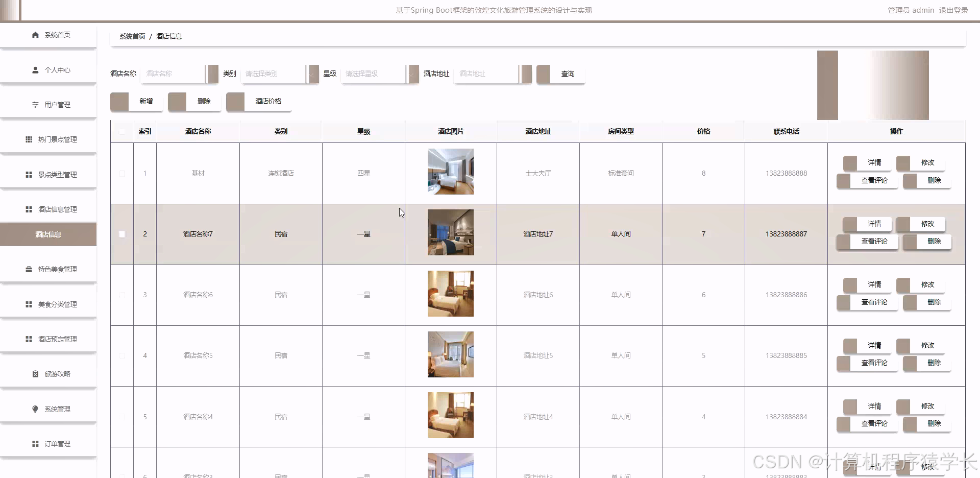Click 修改 for the 酒店名称7 row
The image size is (980, 478).
coord(921,224)
